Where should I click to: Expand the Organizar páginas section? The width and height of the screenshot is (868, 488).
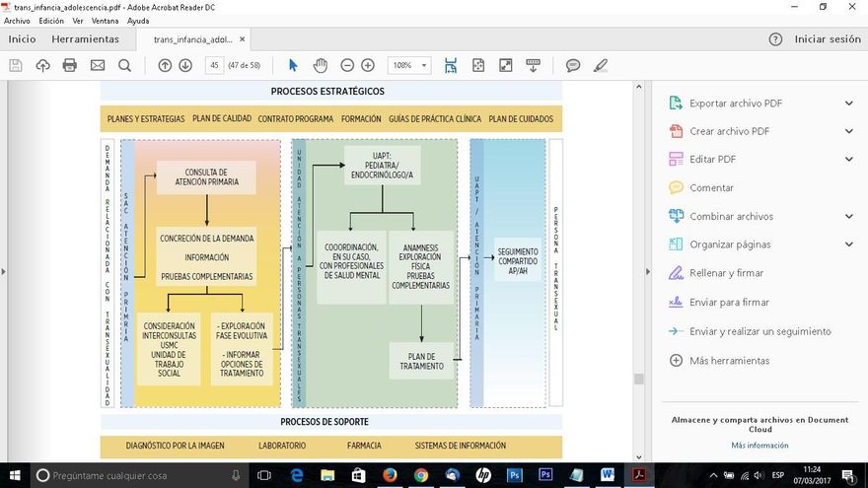coord(848,244)
